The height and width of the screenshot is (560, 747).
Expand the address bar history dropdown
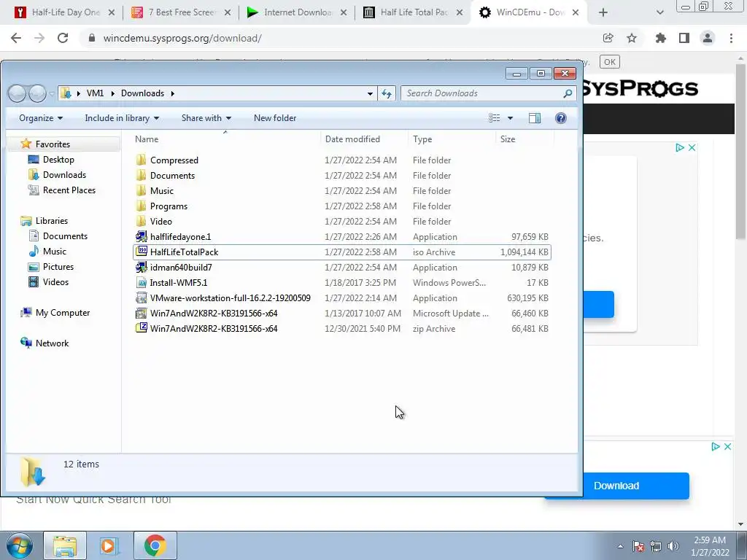(x=370, y=93)
